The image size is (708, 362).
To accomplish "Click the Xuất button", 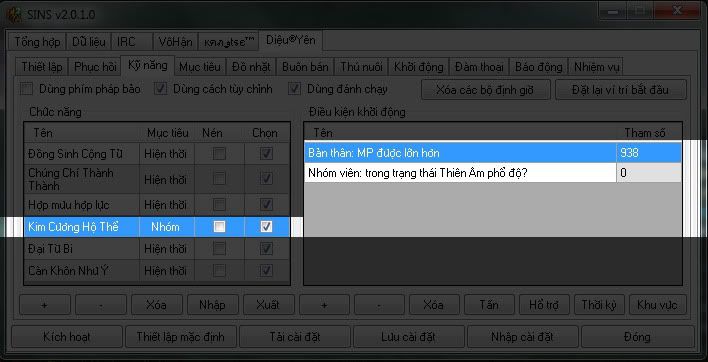I will (x=268, y=305).
